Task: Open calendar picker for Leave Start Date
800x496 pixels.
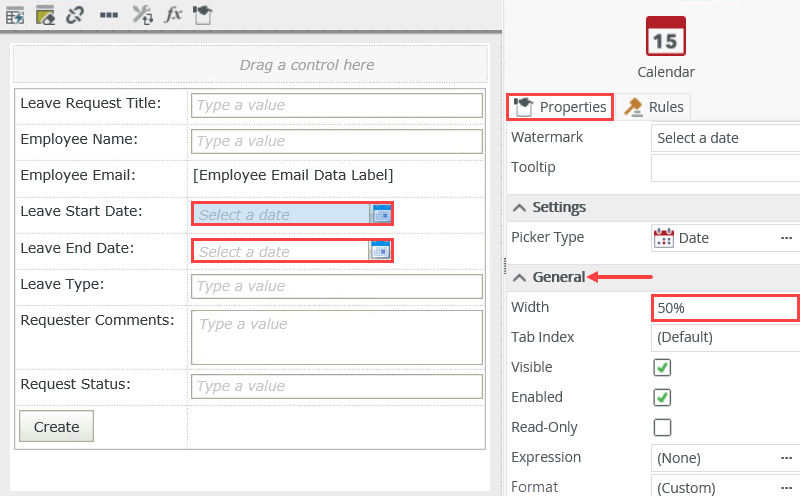Action: click(381, 214)
